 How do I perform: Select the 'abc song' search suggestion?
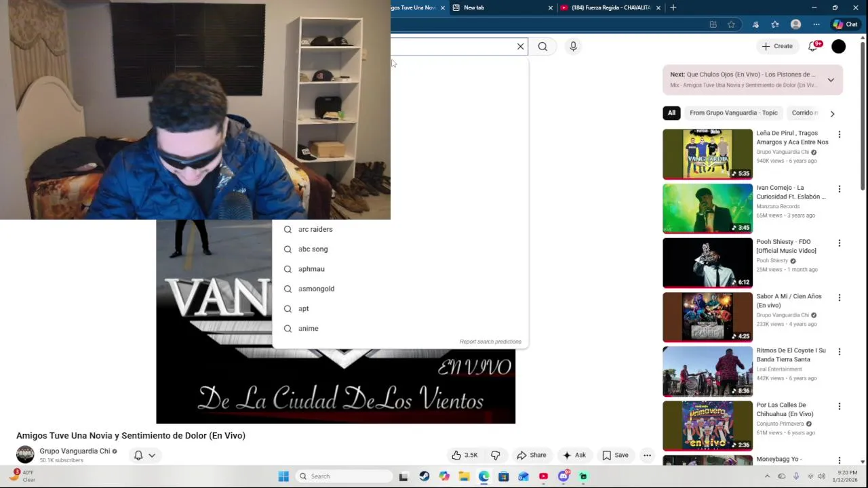400,249
